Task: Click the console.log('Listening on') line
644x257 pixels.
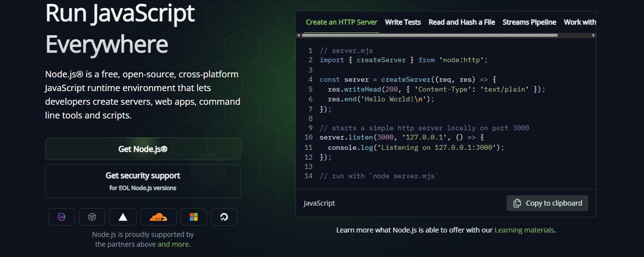Action: 416,147
